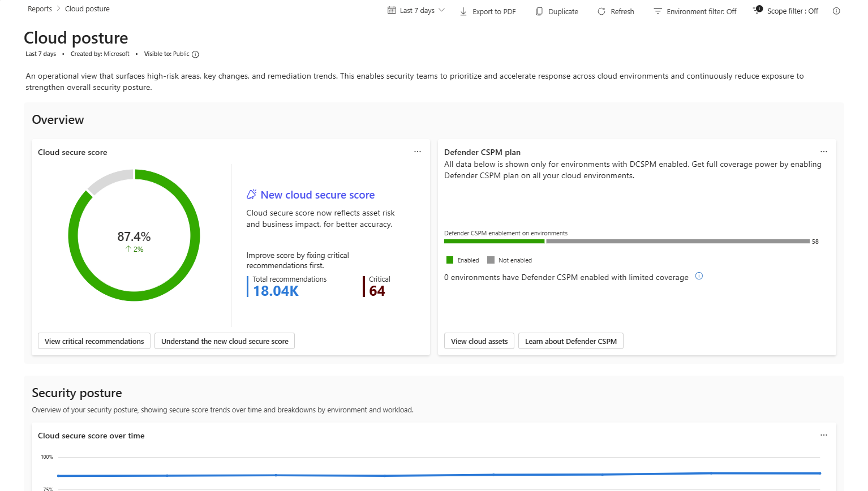Image resolution: width=868 pixels, height=491 pixels.
Task: Click the Defender CSPM plan card title
Action: (482, 152)
